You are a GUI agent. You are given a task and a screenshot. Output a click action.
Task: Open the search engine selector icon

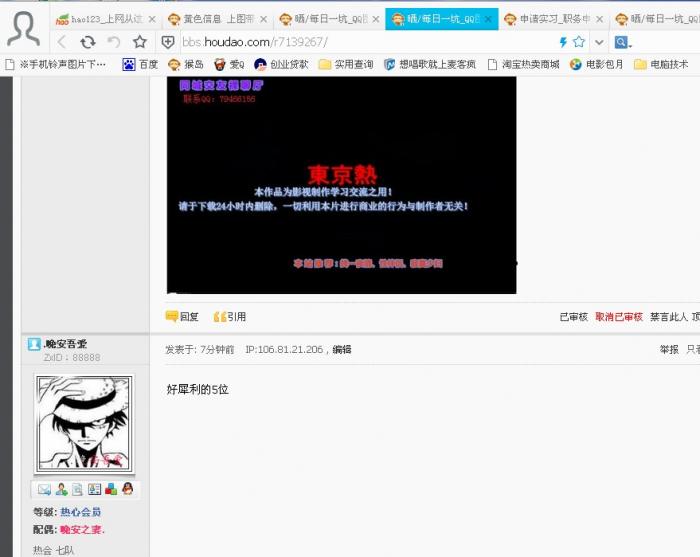(x=623, y=42)
